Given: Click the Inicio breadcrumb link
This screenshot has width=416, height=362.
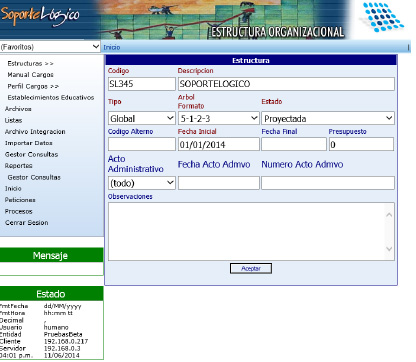Looking at the screenshot, I should pyautogui.click(x=112, y=47).
